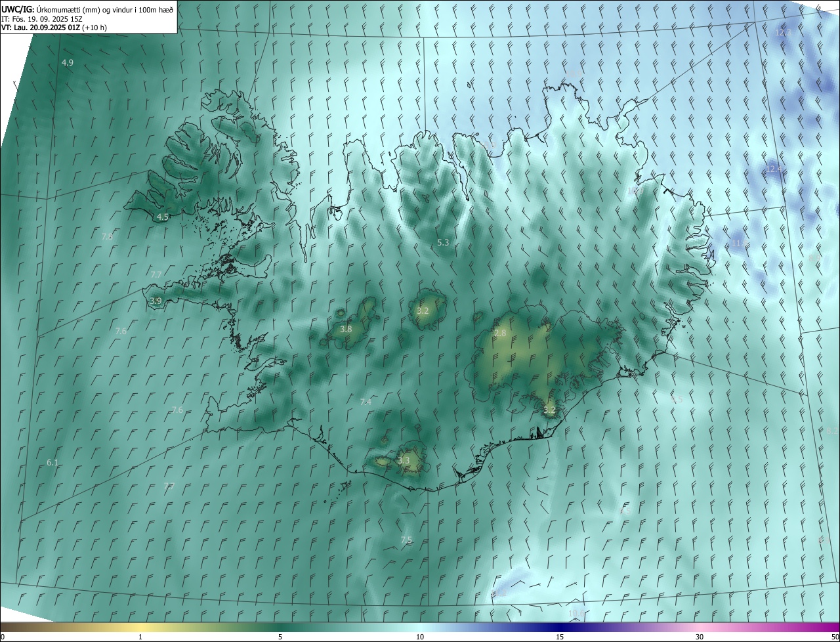Viewport: 840px width, 642px height.
Task: Click the 10 tick on the color scale
Action: click(x=420, y=637)
